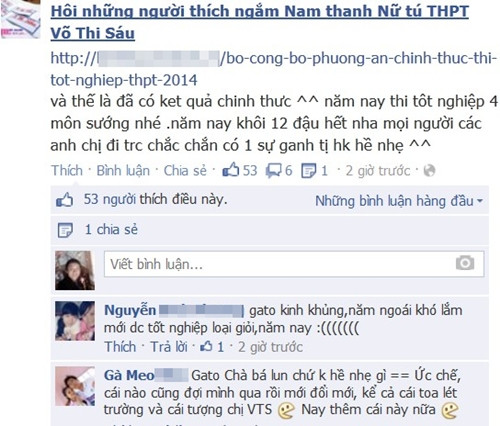Open the comments bubble icon showing 6
This screenshot has width=500, height=426.
273,171
